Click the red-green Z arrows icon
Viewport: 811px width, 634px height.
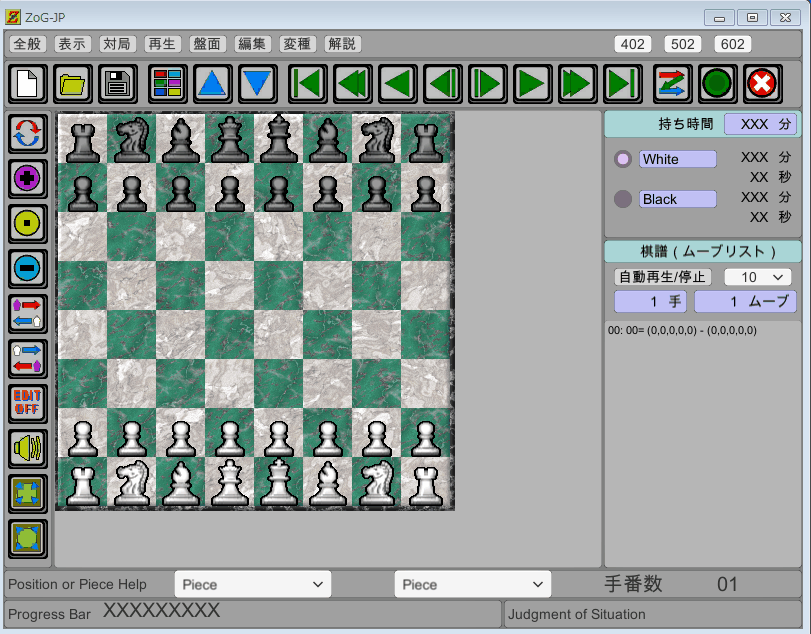(x=672, y=83)
